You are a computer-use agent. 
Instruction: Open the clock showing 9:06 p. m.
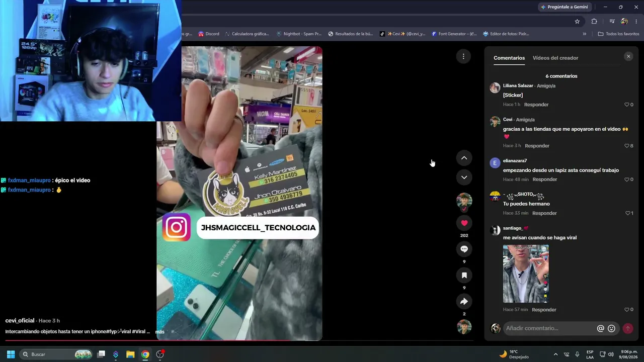pyautogui.click(x=629, y=354)
